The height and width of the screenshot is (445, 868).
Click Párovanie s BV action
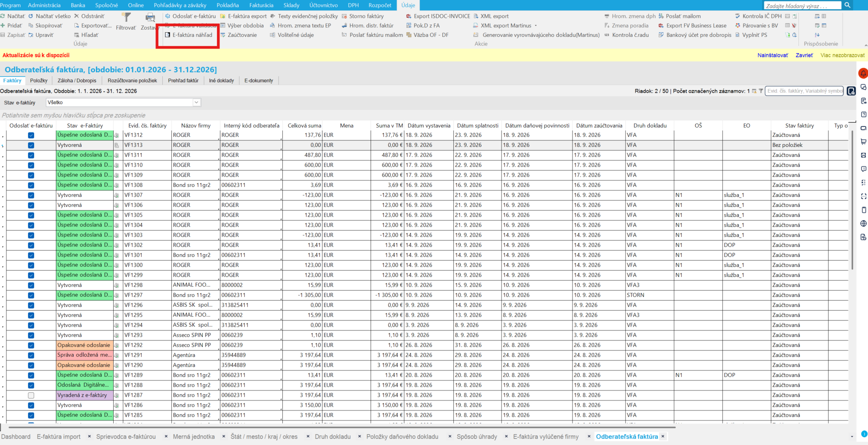click(756, 25)
